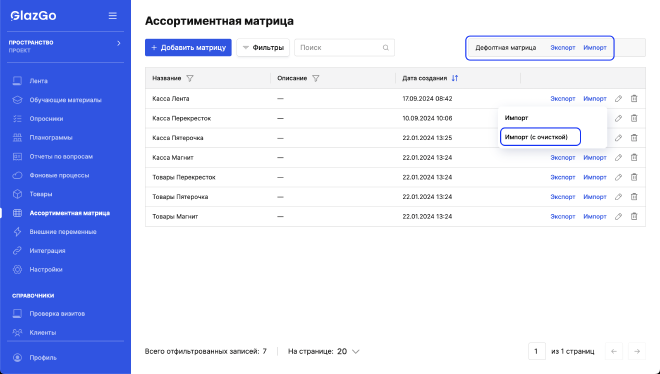Viewport: 660px width, 374px height.
Task: Open Обучающие материалы icon in sidebar
Action: click(x=17, y=100)
